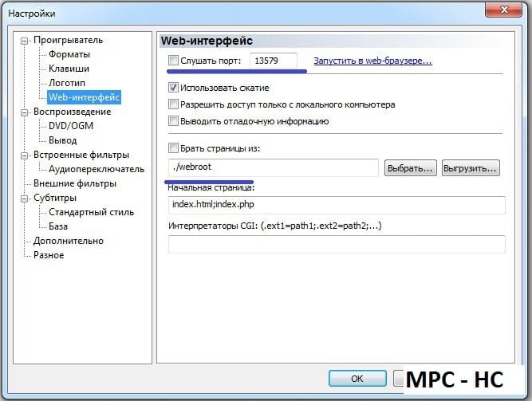Image resolution: width=532 pixels, height=401 pixels.
Task: Go to the 'Логотип' settings page
Action: click(x=67, y=83)
